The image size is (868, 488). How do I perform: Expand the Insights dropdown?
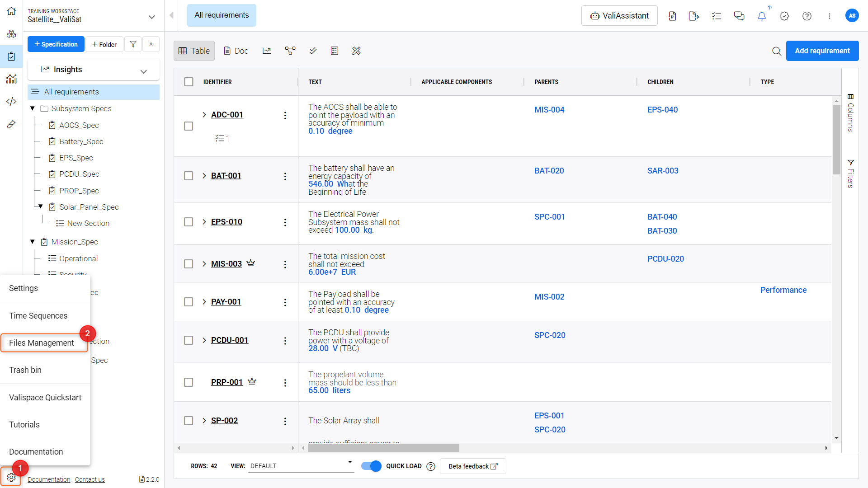click(144, 71)
